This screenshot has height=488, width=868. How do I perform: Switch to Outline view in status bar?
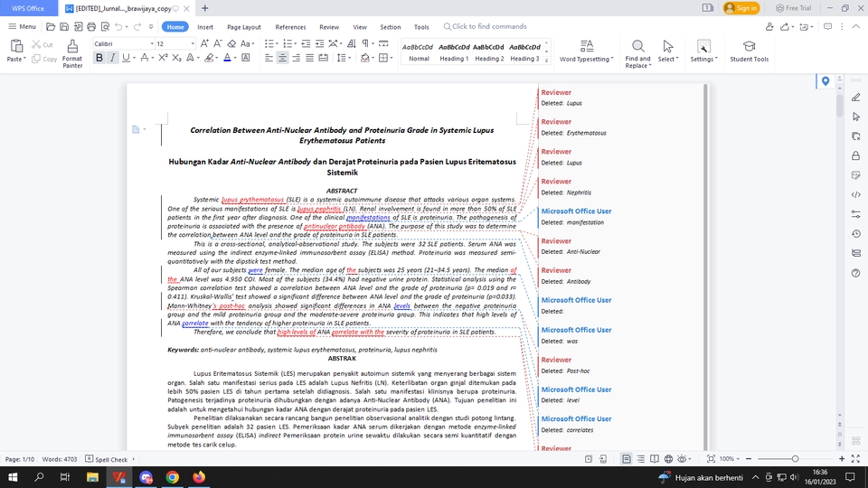click(x=640, y=459)
